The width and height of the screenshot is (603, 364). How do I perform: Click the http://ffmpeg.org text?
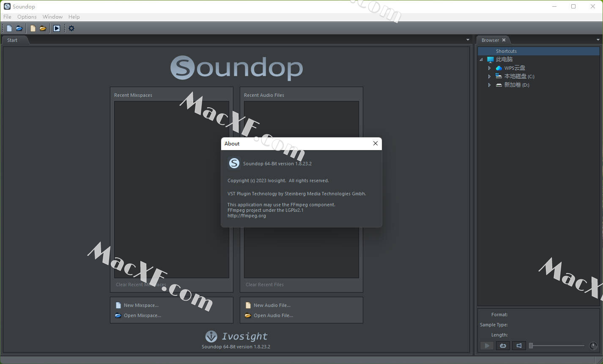[247, 216]
